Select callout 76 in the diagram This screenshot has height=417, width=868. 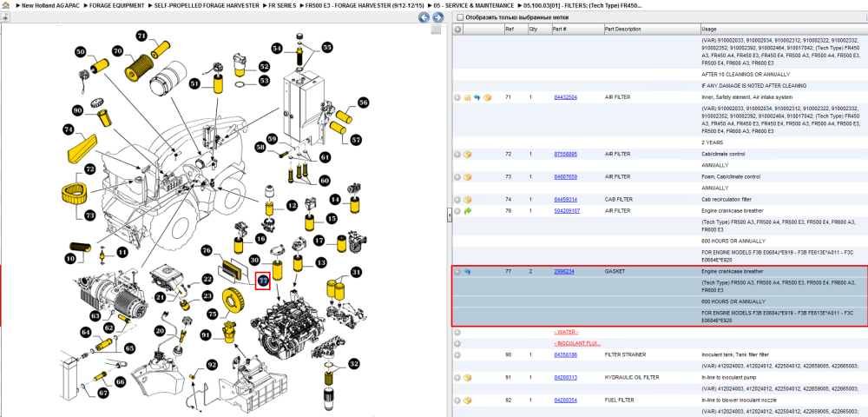click(207, 251)
